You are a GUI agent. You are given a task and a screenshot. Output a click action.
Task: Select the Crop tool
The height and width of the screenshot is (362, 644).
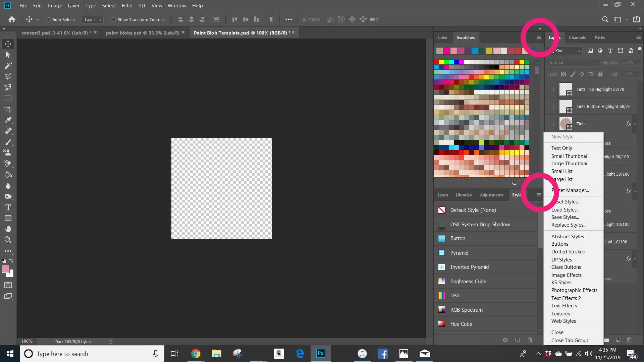(8, 109)
